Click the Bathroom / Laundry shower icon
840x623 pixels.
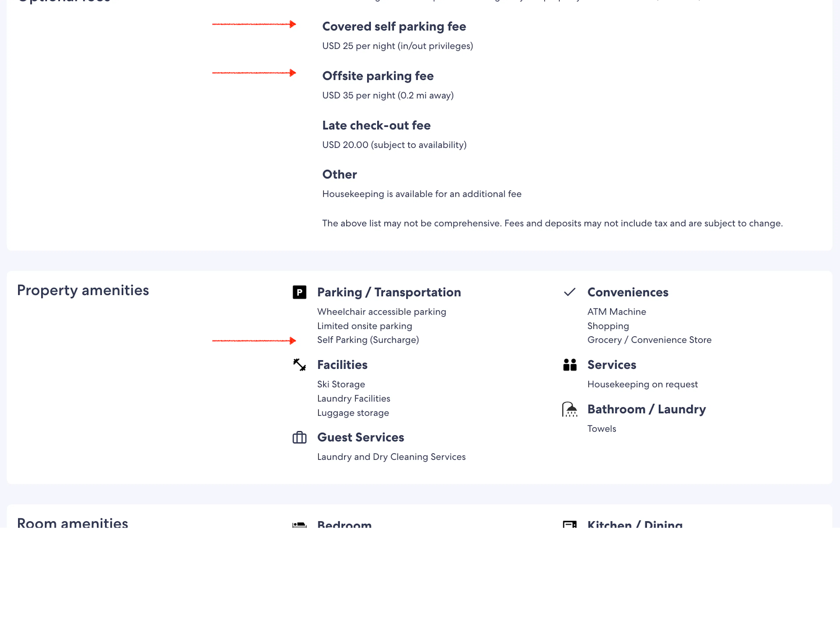point(569,409)
